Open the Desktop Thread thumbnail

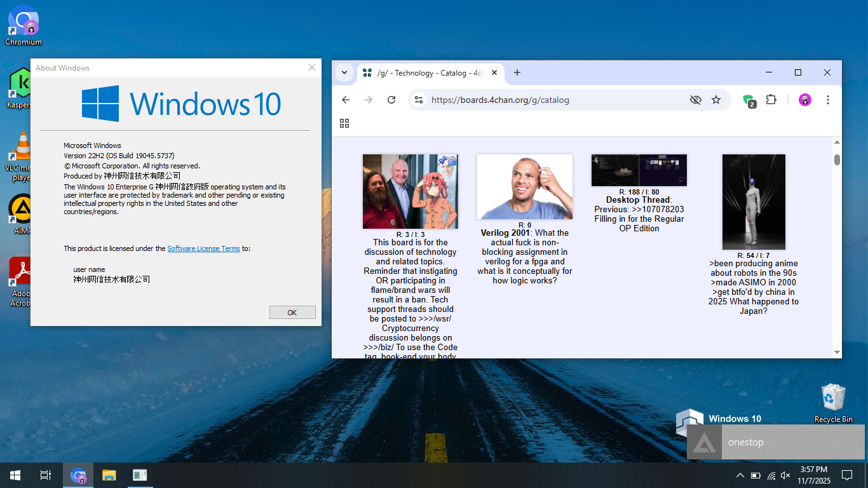pyautogui.click(x=639, y=170)
